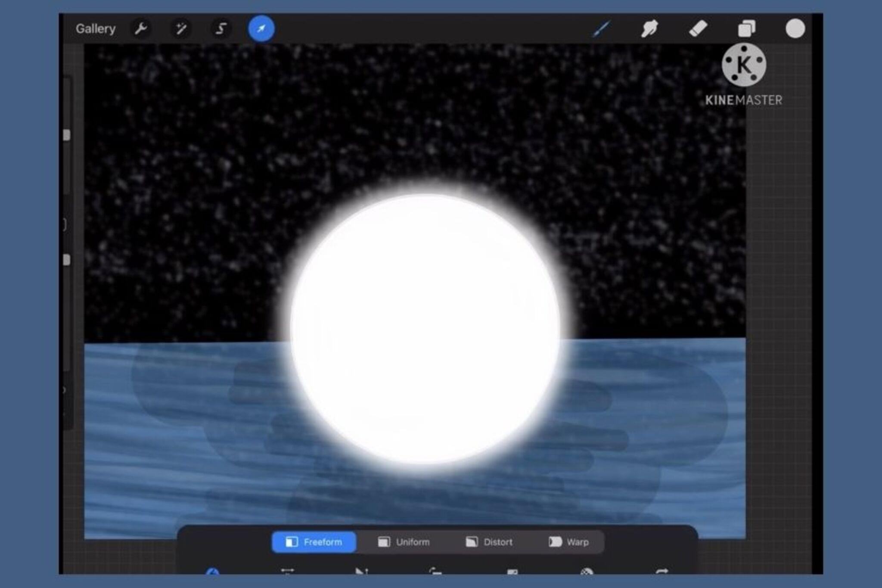Open the Actions wrench menu
The image size is (882, 588).
[x=141, y=29]
